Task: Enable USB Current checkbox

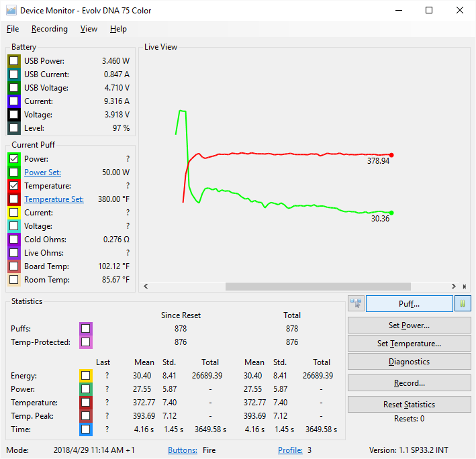Action: click(x=13, y=74)
